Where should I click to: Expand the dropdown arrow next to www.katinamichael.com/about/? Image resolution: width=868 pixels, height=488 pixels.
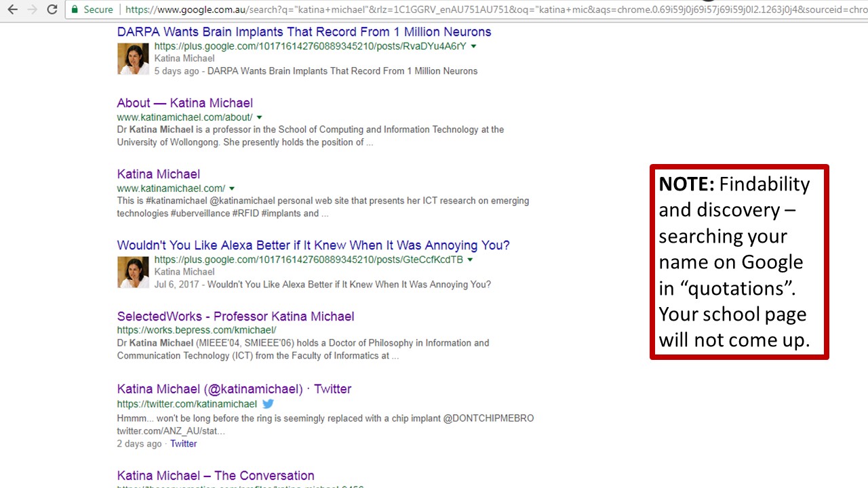[x=259, y=117]
